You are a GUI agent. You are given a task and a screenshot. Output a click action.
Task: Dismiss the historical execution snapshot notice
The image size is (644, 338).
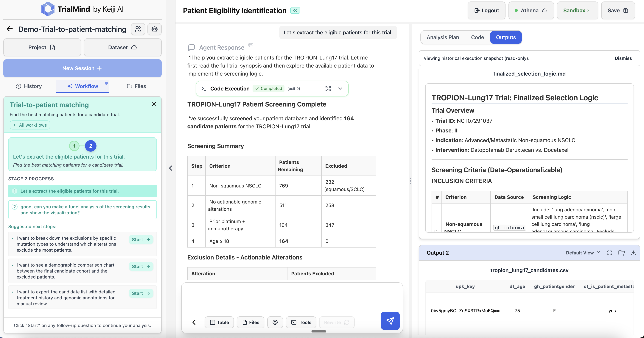[x=623, y=58]
